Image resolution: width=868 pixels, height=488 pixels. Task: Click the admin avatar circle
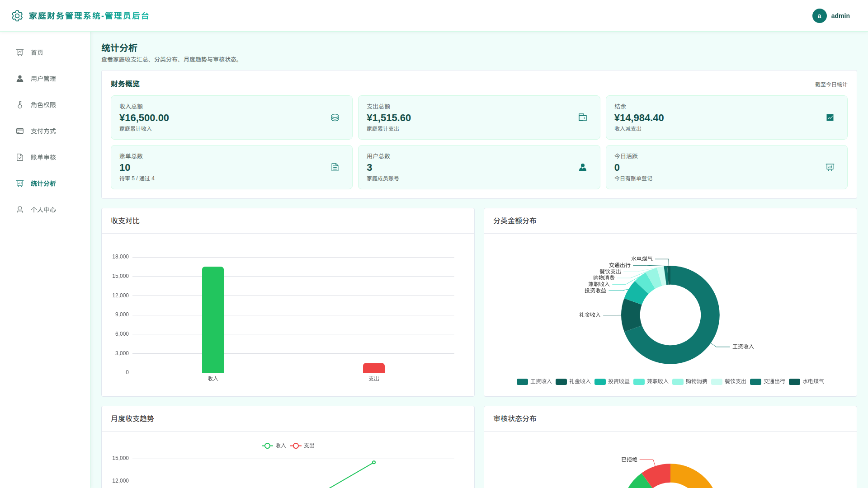click(819, 16)
